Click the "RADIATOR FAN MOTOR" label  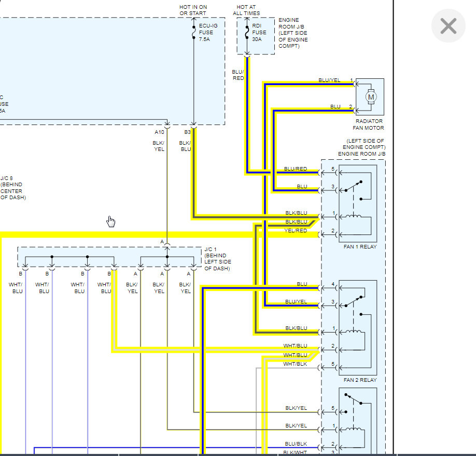click(x=369, y=125)
